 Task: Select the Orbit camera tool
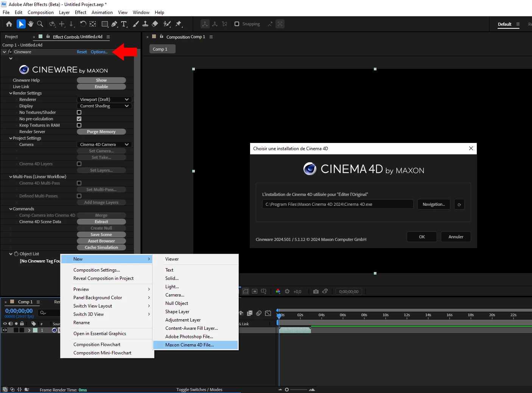pyautogui.click(x=52, y=24)
